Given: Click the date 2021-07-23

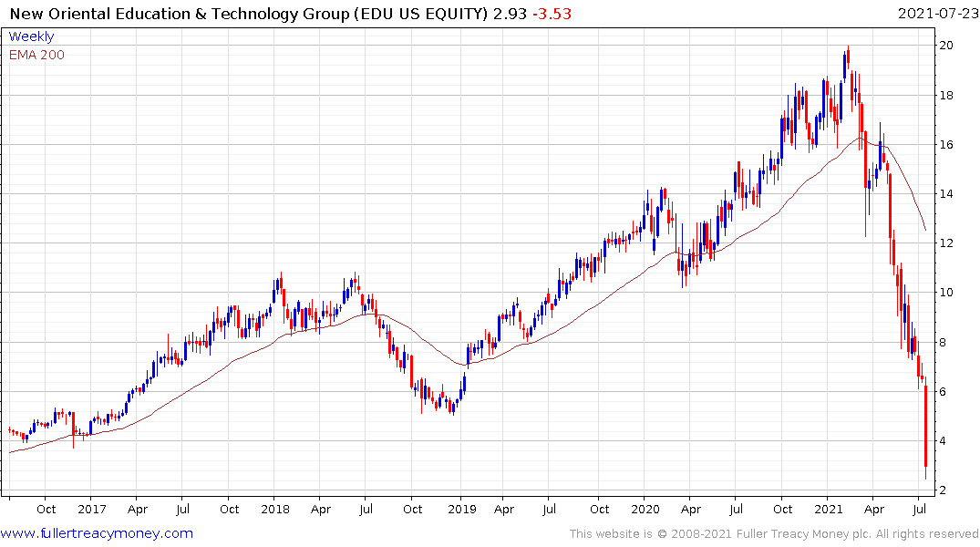Looking at the screenshot, I should point(938,14).
